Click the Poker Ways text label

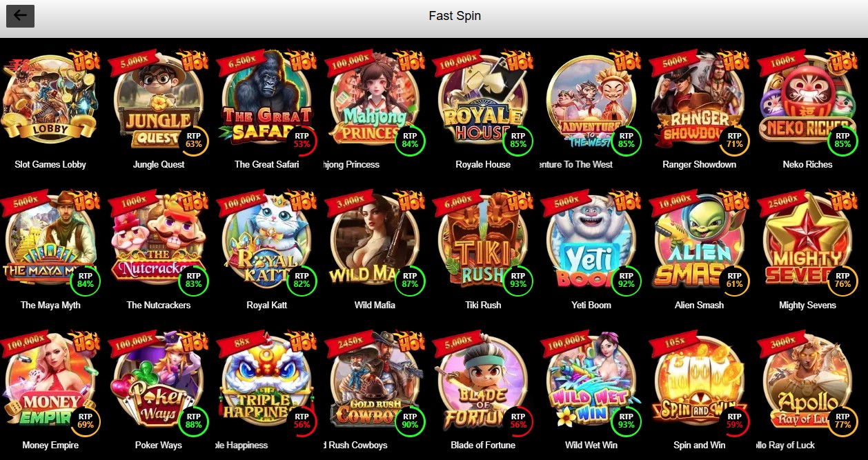[x=159, y=446]
